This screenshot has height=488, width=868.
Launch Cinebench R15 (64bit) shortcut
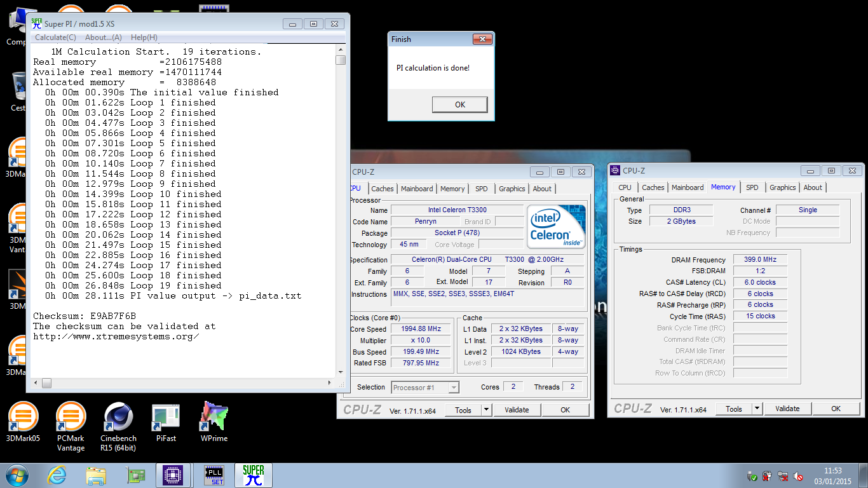click(x=118, y=427)
